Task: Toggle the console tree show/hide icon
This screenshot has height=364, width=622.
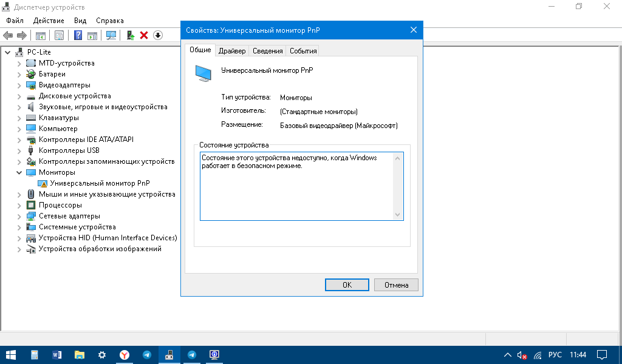Action: tap(41, 35)
